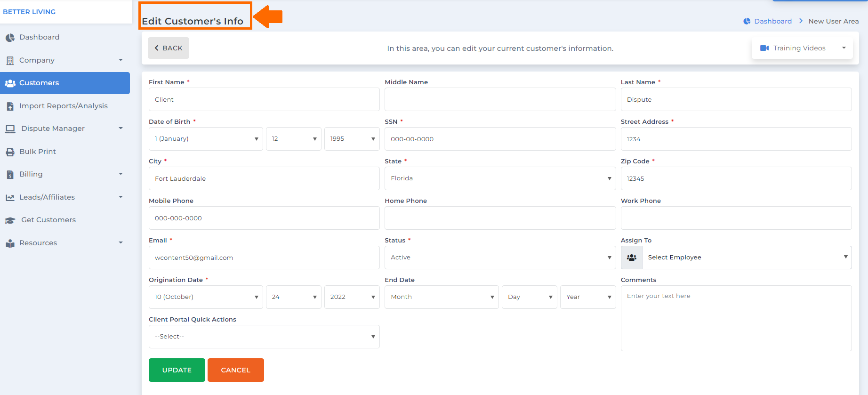868x395 pixels.
Task: Click the Billing invoice icon
Action: [x=10, y=175]
